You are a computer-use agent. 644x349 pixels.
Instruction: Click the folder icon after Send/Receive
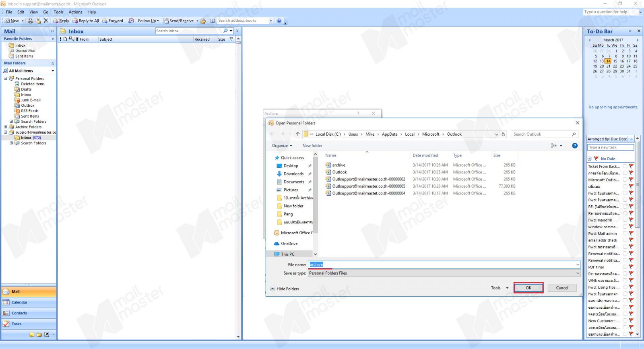tap(203, 21)
